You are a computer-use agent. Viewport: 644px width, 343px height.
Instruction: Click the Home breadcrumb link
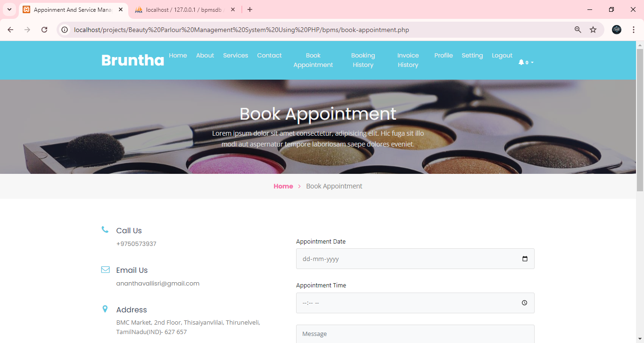pos(283,186)
